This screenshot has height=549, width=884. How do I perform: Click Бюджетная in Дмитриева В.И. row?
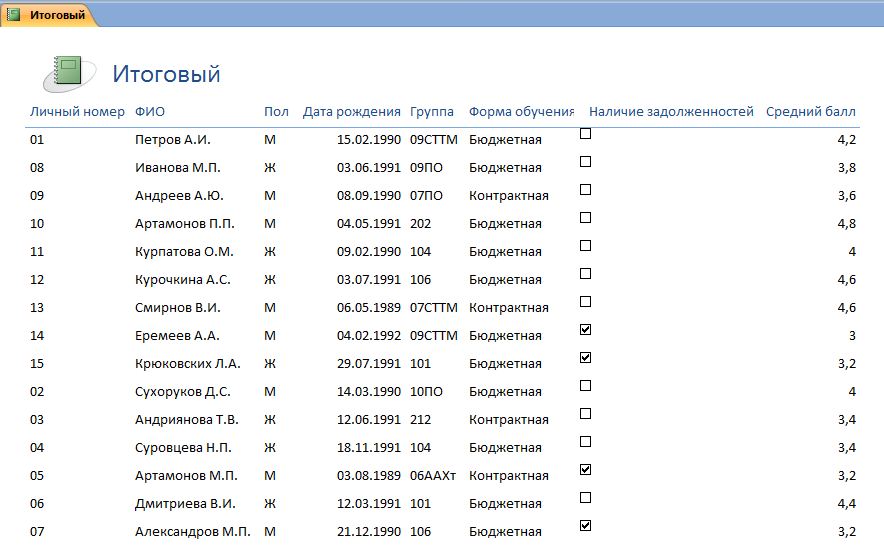505,504
